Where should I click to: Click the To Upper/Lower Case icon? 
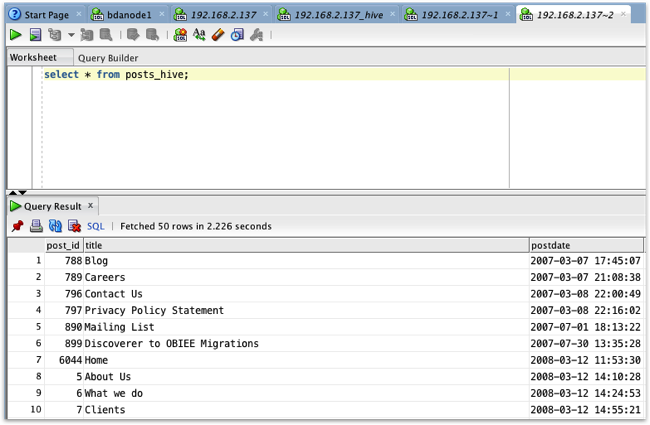[199, 35]
